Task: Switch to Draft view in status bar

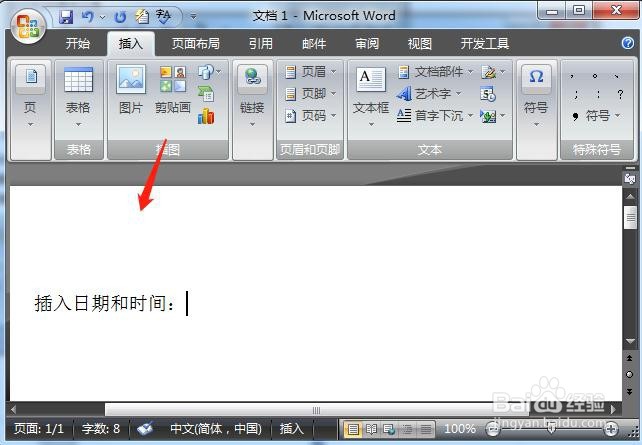Action: (x=426, y=429)
